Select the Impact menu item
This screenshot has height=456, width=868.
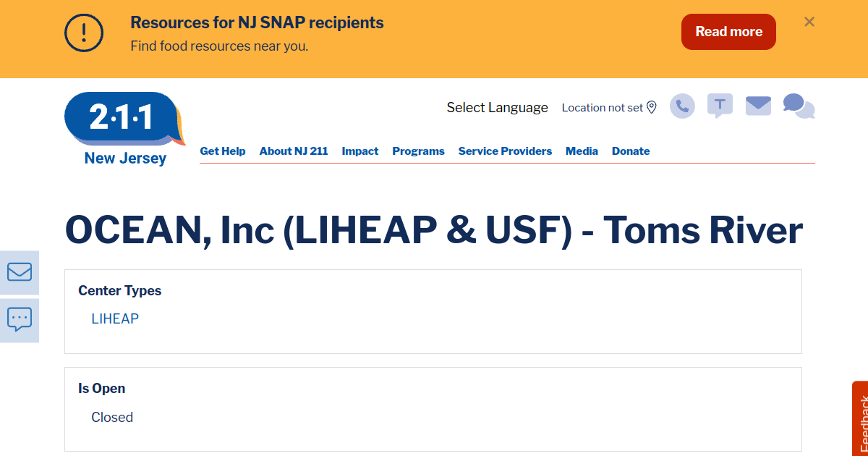[360, 151]
